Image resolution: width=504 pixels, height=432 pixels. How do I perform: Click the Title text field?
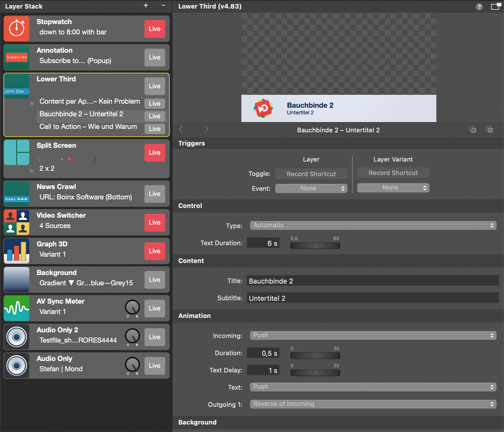click(x=373, y=281)
